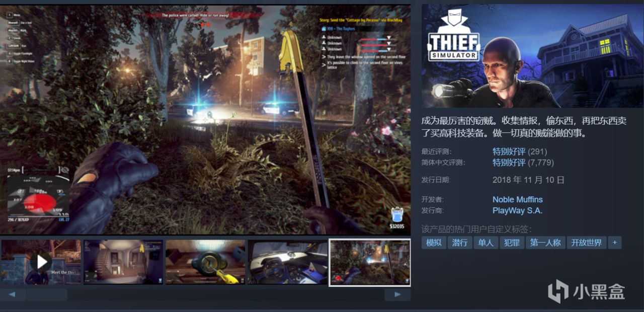Select the 开放世界 tag

pos(587,243)
